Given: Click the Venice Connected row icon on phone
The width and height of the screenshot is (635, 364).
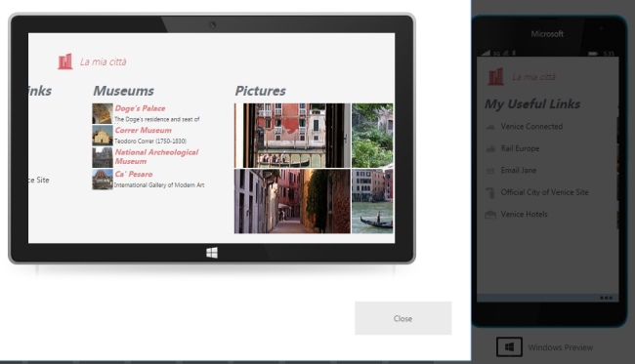Looking at the screenshot, I should (490, 127).
